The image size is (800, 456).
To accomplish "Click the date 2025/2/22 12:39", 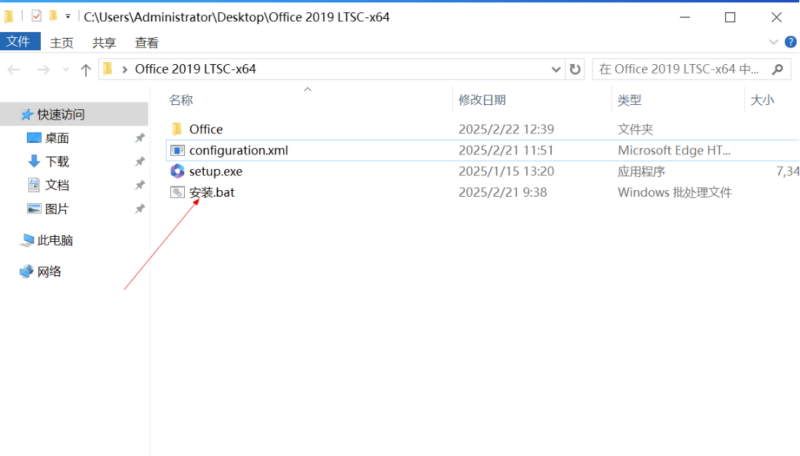I will (x=506, y=129).
